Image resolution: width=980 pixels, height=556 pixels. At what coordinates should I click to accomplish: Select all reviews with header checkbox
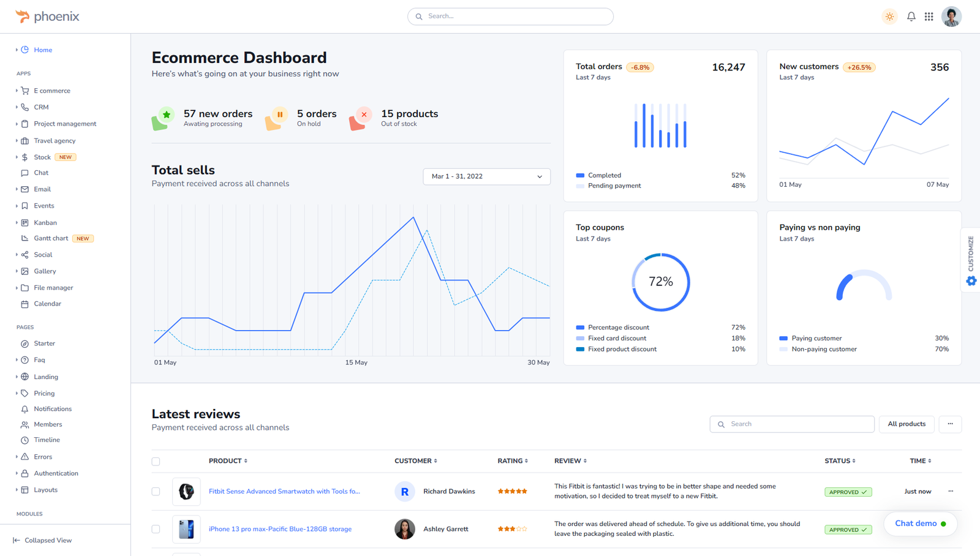pyautogui.click(x=156, y=462)
